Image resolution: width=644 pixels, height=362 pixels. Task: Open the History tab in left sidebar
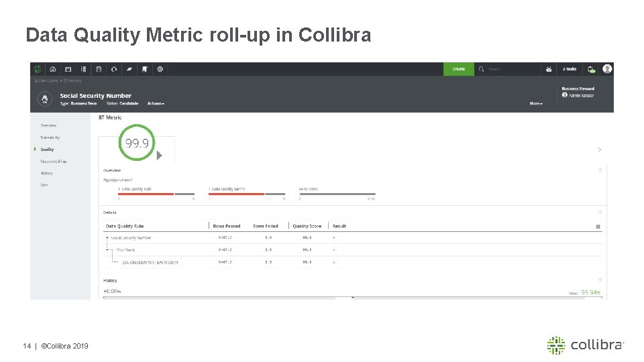tap(46, 173)
